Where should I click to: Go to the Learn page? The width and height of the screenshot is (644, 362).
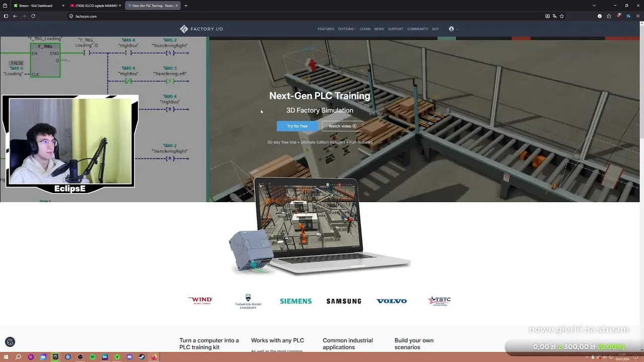[365, 29]
